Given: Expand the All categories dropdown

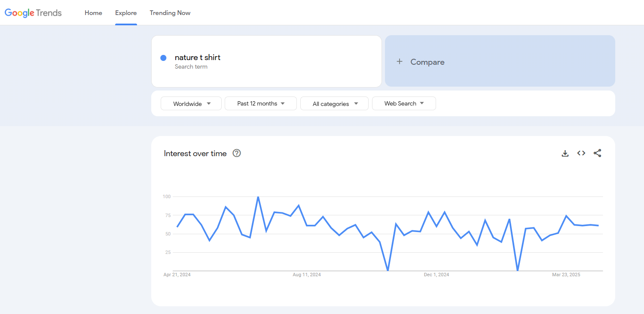Looking at the screenshot, I should [334, 103].
